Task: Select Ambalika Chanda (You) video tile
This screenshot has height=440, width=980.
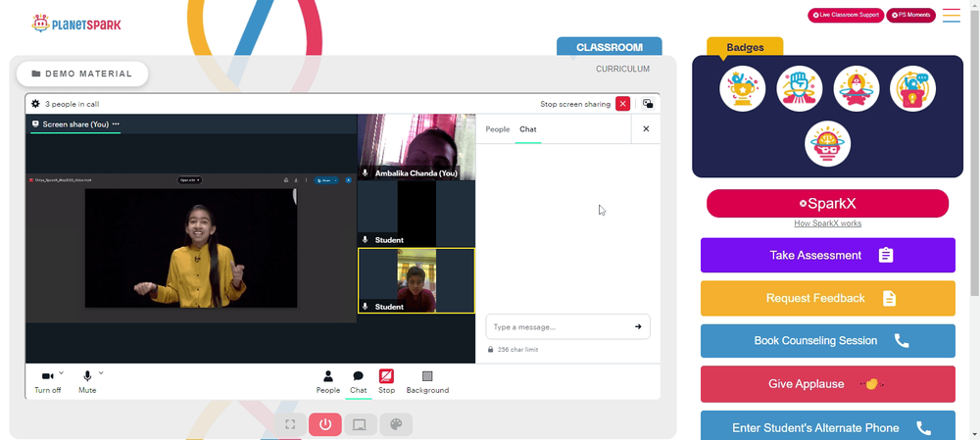Action: pyautogui.click(x=416, y=148)
